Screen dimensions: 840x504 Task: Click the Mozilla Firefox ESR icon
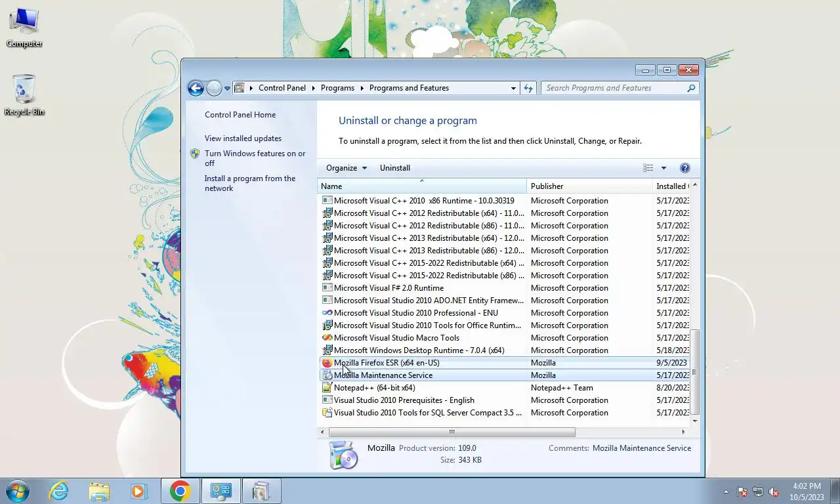tap(327, 363)
